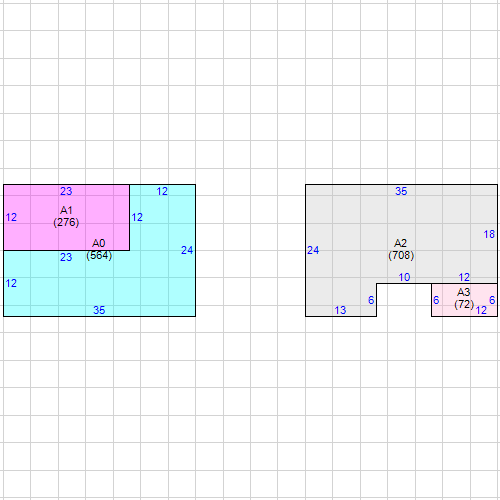500x500 pixels.
Task: Click the "35" dimension at cyan A0 bottom
Action: pyautogui.click(x=99, y=310)
